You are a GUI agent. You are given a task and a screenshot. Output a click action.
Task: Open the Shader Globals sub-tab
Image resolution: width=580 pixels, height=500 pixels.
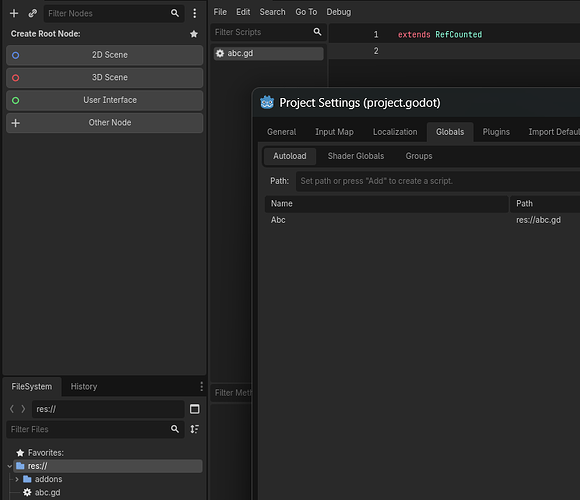tap(356, 156)
